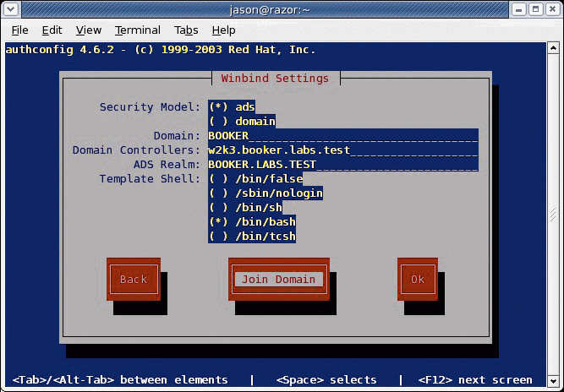The image size is (564, 392).
Task: Click the vertical scrollbar grip
Action: click(553, 215)
